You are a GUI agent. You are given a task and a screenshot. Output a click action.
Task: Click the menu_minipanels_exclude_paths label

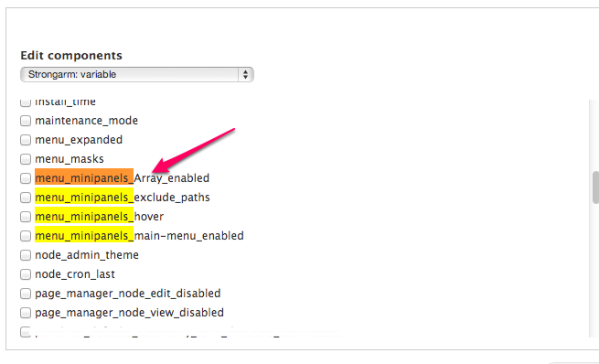click(x=123, y=198)
